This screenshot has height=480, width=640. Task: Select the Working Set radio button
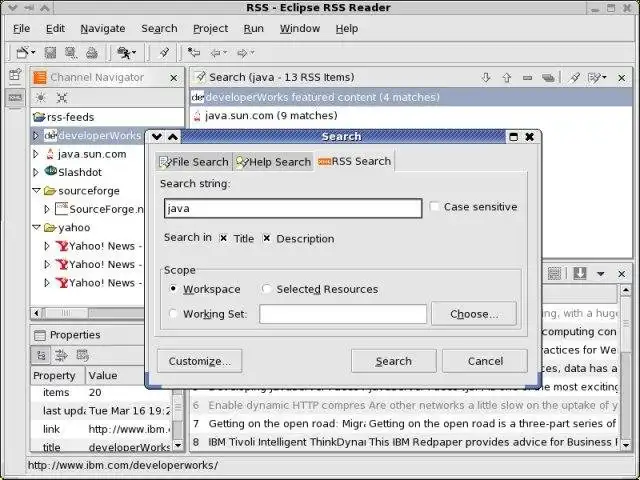pyautogui.click(x=173, y=314)
